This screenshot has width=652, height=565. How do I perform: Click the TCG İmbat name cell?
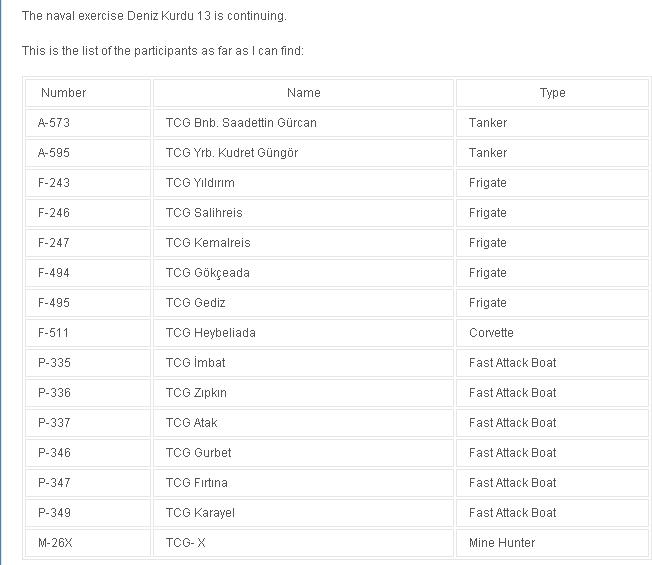point(303,363)
